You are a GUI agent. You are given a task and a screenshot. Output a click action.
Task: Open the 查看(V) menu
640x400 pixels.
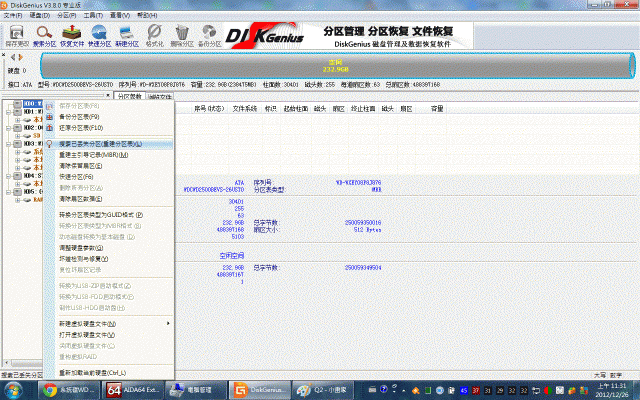pyautogui.click(x=120, y=15)
